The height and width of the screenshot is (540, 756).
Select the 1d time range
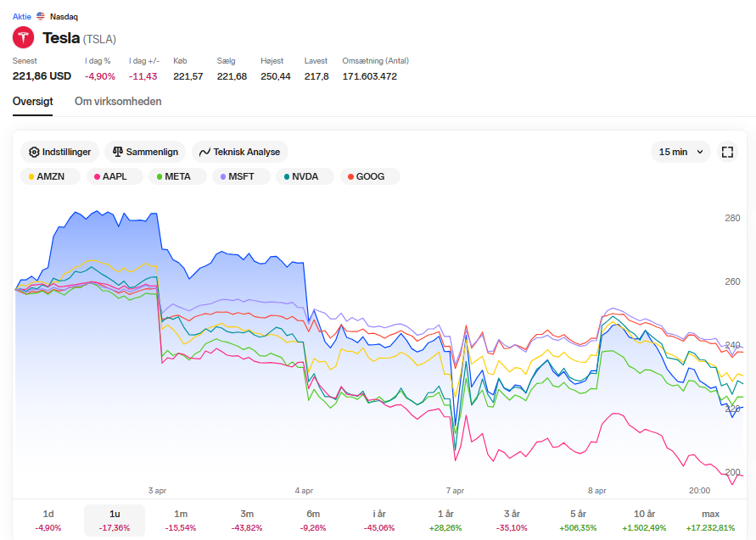coord(48,521)
